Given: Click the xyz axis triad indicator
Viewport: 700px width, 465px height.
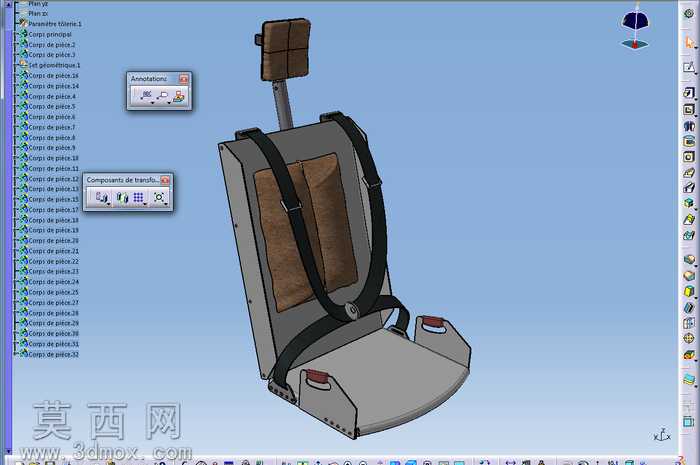Looking at the screenshot, I should [662, 435].
